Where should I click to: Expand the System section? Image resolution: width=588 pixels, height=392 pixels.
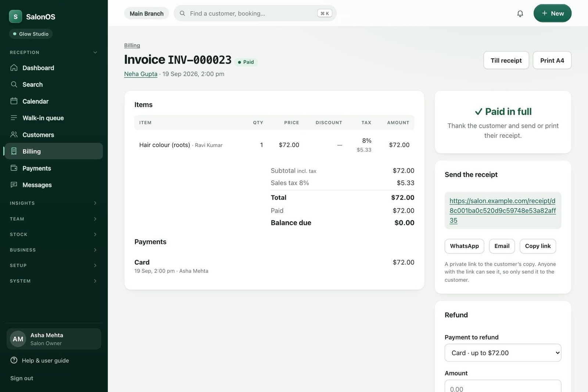pyautogui.click(x=54, y=281)
